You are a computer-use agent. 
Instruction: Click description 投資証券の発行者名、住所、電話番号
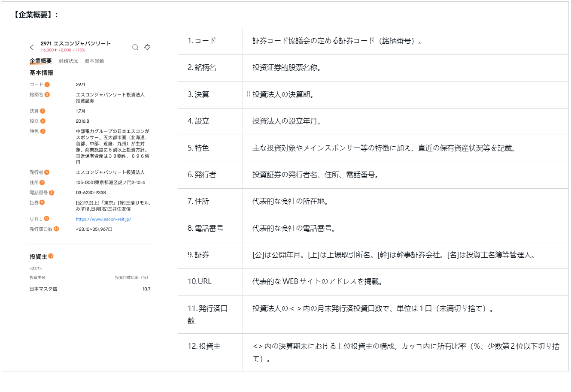coord(316,175)
